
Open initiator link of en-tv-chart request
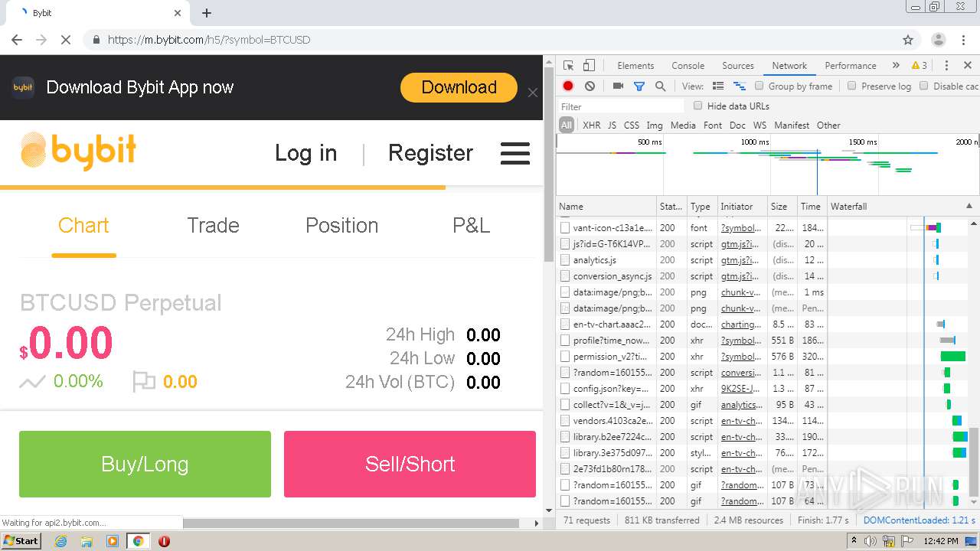pos(741,324)
